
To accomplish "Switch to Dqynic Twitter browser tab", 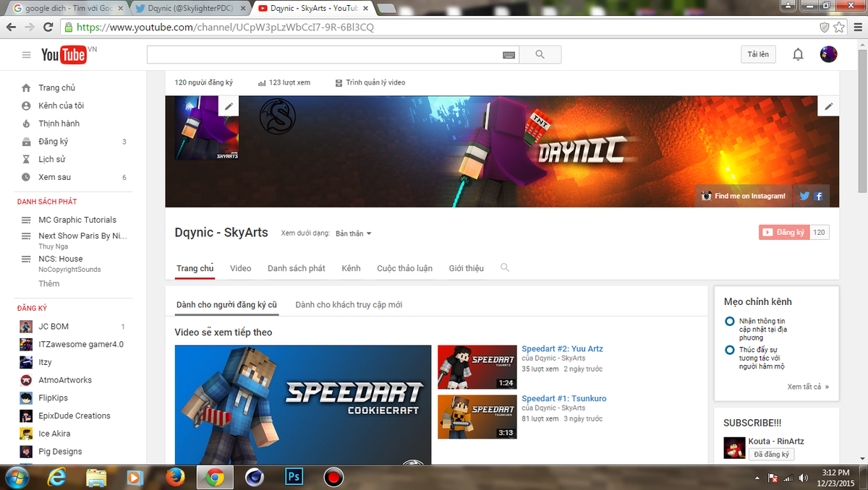I will [x=190, y=9].
